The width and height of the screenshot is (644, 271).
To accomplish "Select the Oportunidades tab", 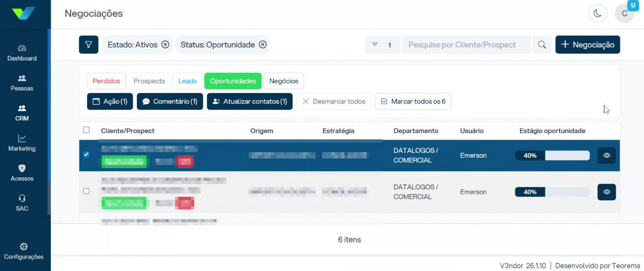I will click(x=233, y=81).
